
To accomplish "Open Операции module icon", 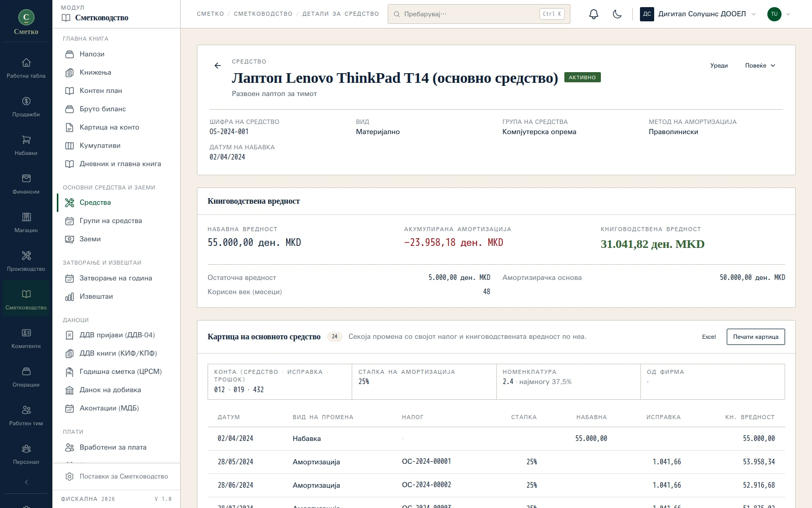I will click(x=26, y=377).
